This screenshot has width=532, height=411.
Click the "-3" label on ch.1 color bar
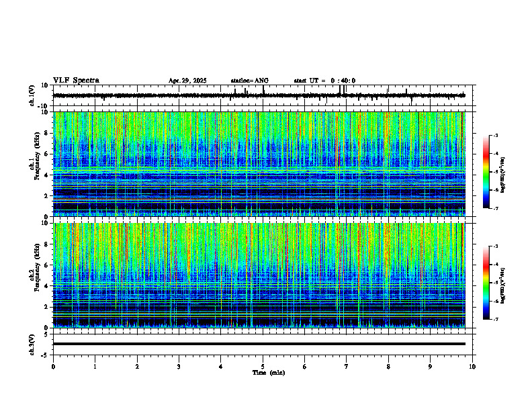(495, 135)
